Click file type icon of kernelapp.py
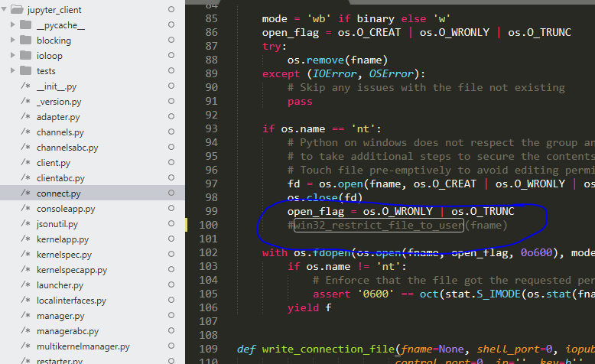This screenshot has height=364, width=595. pyautogui.click(x=26, y=239)
